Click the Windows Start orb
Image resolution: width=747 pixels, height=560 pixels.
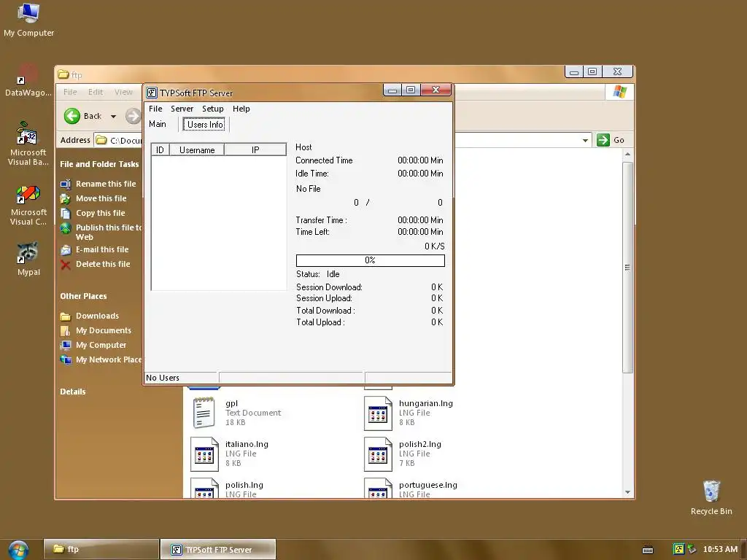coord(18,550)
